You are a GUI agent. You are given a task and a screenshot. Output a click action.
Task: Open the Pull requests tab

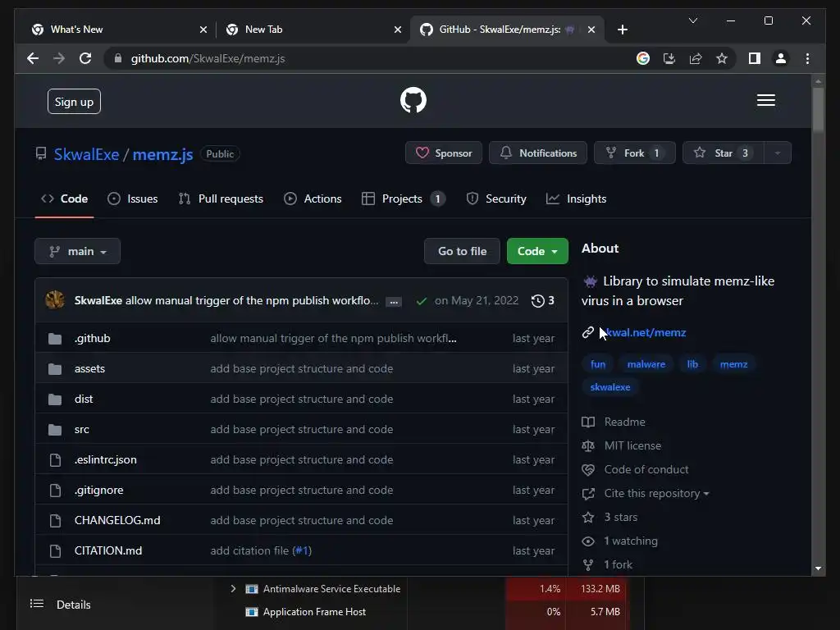click(x=221, y=199)
